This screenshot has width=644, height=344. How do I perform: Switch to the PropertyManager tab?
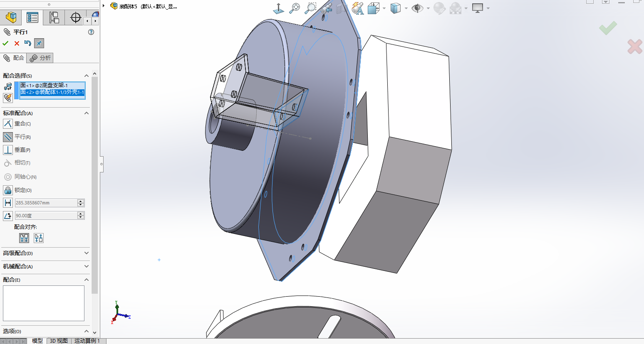coord(32,17)
